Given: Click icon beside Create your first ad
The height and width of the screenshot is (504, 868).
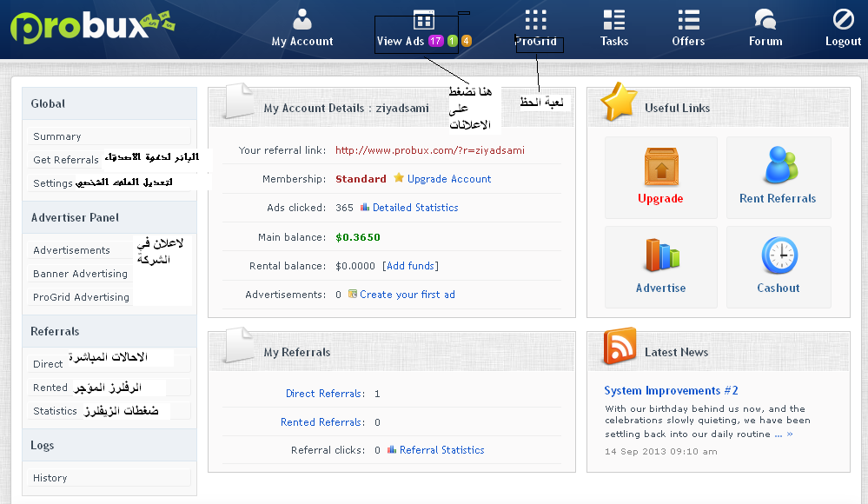Looking at the screenshot, I should [353, 294].
